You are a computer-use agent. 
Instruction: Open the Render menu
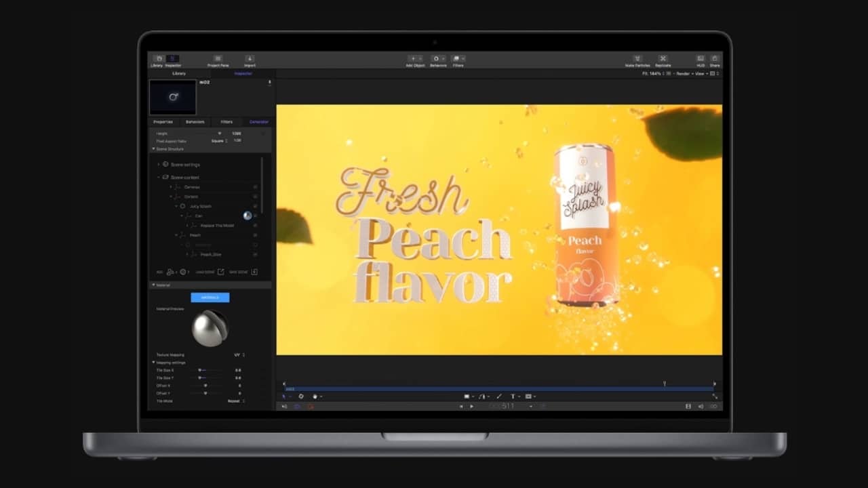(x=685, y=73)
